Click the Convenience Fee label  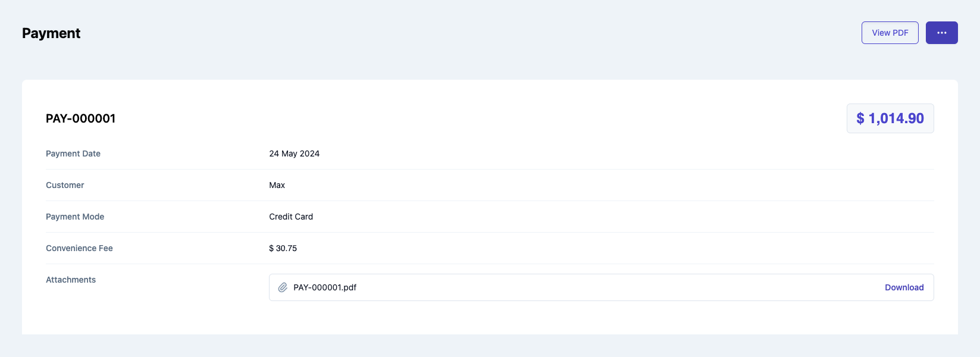79,248
